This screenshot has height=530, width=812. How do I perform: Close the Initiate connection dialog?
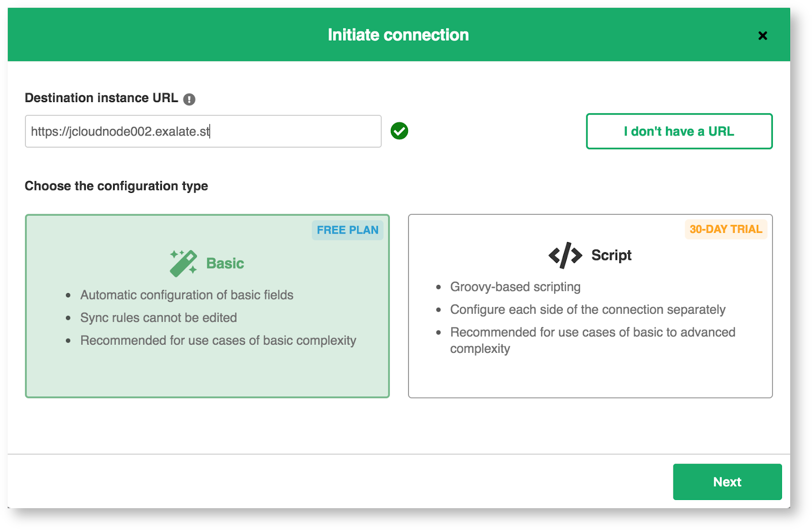coord(762,36)
